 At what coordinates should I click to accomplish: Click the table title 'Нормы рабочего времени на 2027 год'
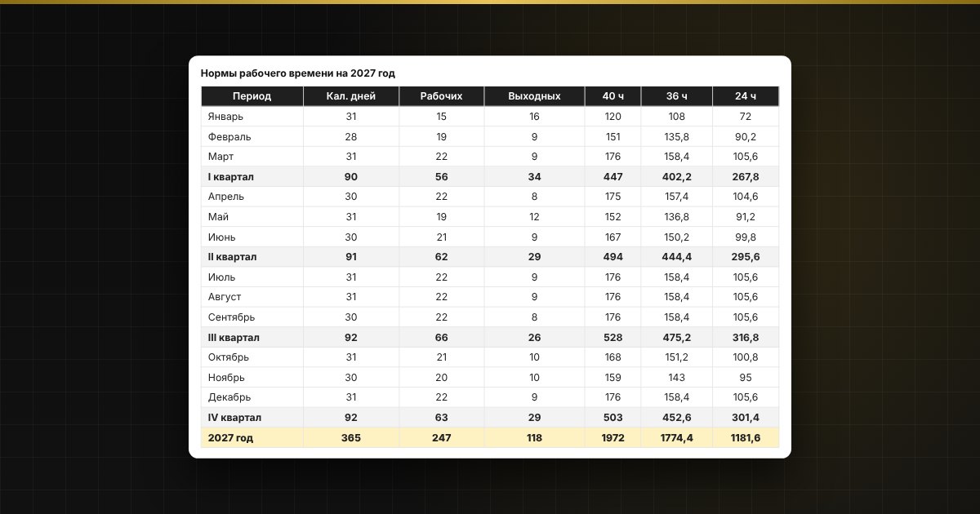pos(298,73)
